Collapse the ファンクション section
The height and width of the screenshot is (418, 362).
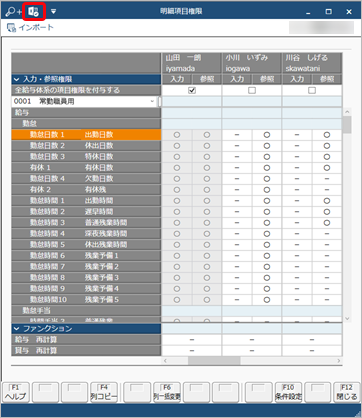[x=17, y=329]
